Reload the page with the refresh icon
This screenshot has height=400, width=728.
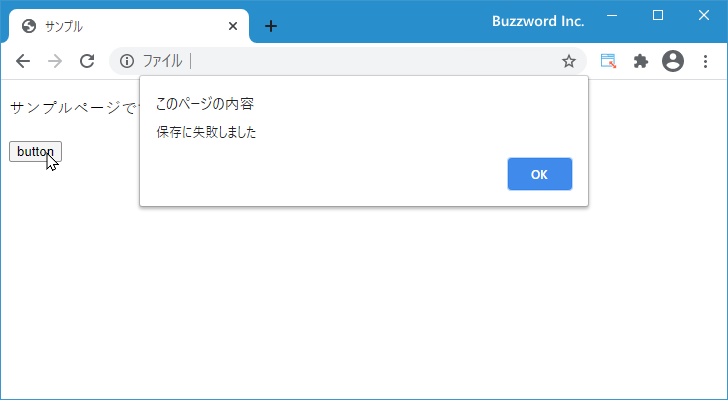pos(87,61)
